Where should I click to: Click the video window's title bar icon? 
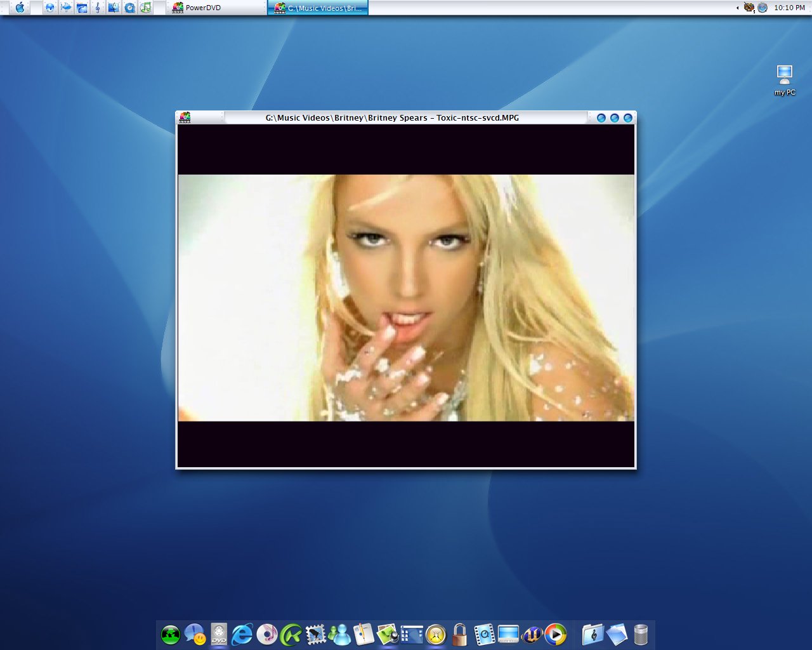tap(185, 117)
